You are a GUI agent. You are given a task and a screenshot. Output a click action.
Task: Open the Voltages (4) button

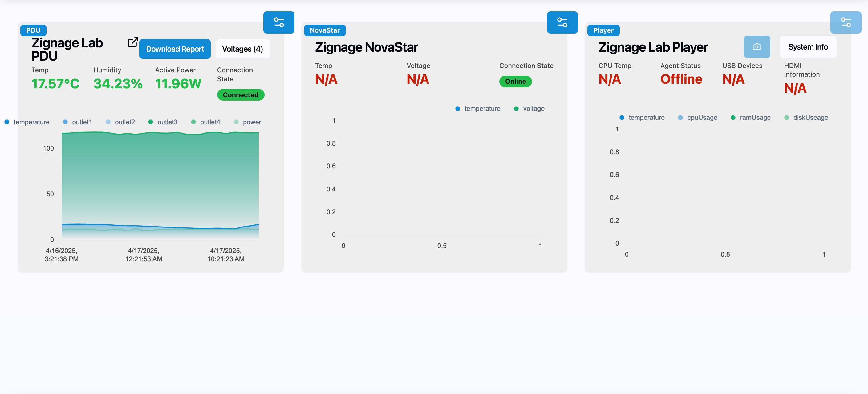click(x=242, y=49)
